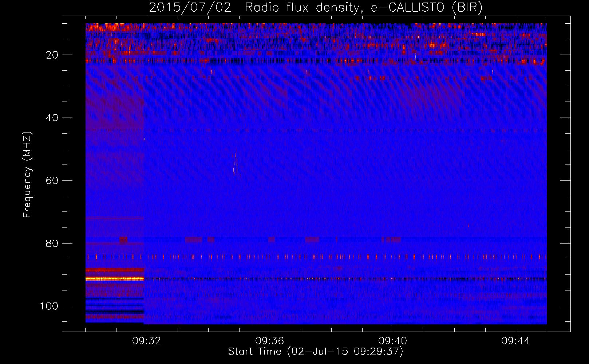Click the 09:40 time axis label
The image size is (589, 364).
click(x=392, y=341)
